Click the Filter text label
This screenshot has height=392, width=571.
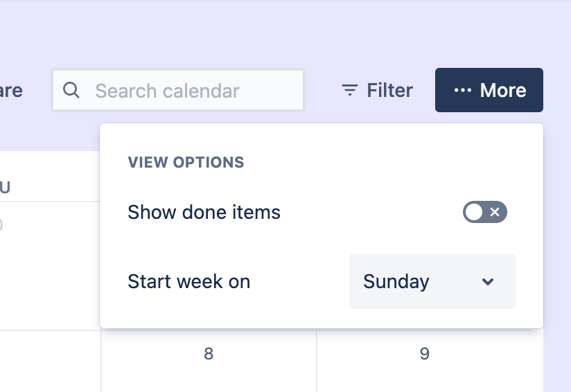click(389, 91)
